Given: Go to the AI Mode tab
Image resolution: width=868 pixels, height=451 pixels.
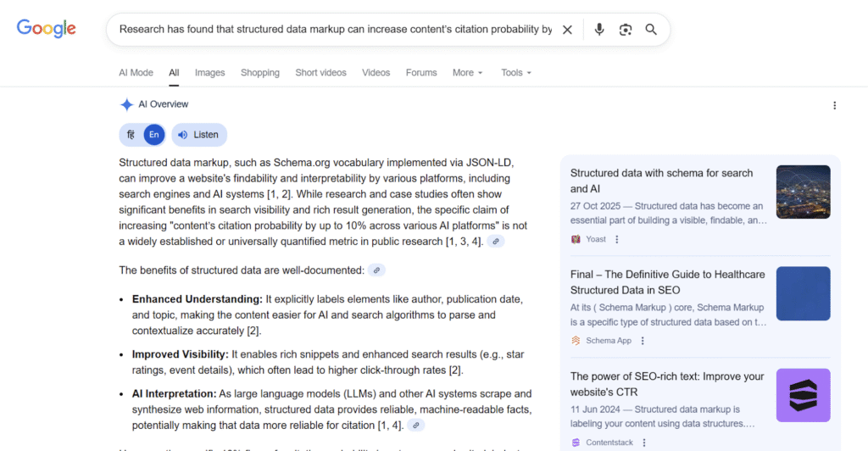Looking at the screenshot, I should [x=136, y=73].
